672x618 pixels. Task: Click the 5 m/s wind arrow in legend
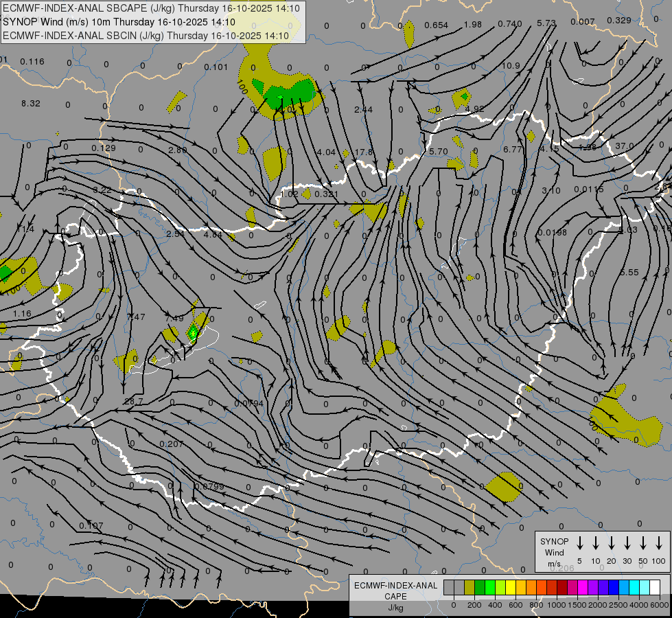coord(580,543)
